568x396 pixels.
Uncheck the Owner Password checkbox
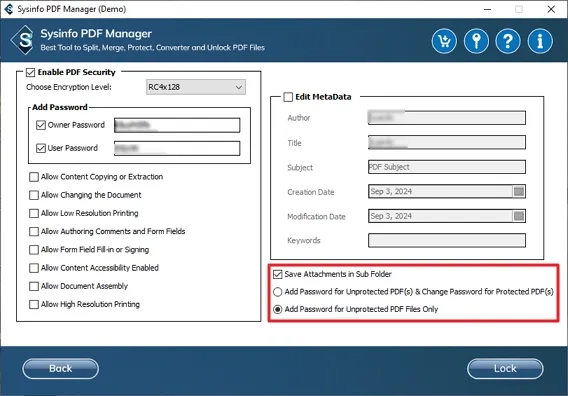pyautogui.click(x=41, y=125)
